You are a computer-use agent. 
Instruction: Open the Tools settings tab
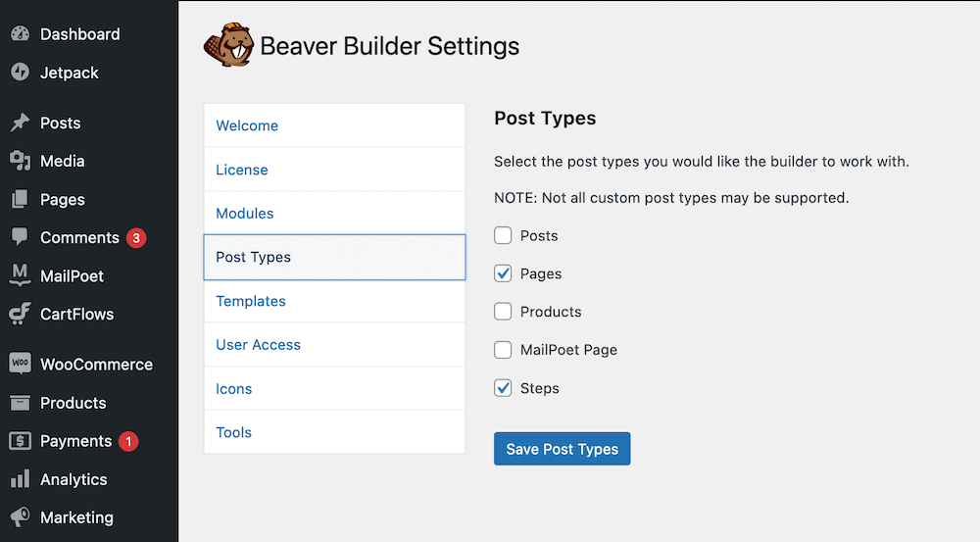coord(334,432)
